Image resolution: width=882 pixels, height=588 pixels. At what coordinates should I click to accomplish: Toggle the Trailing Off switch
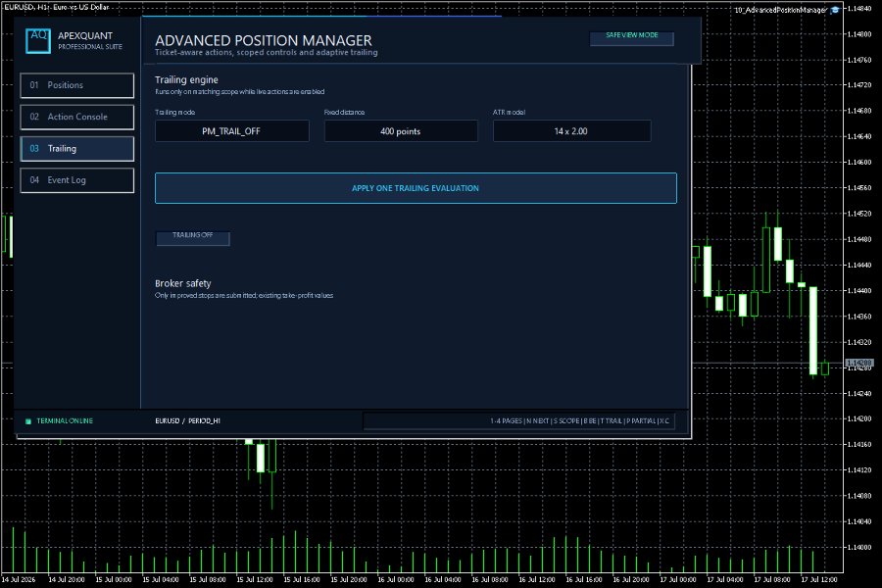point(193,238)
